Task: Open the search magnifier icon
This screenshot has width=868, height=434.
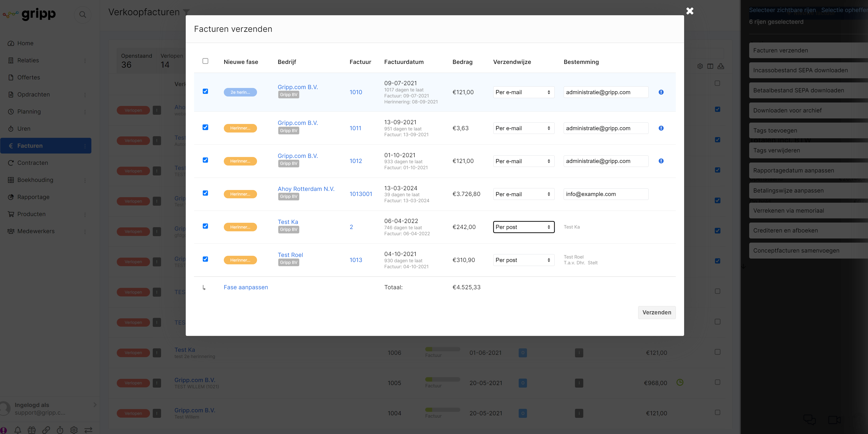Action: (83, 15)
